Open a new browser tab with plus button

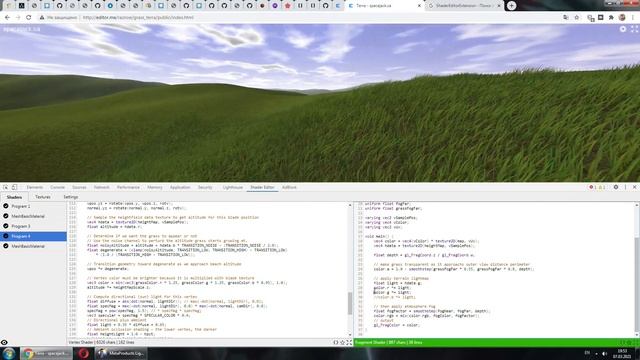[511, 6]
